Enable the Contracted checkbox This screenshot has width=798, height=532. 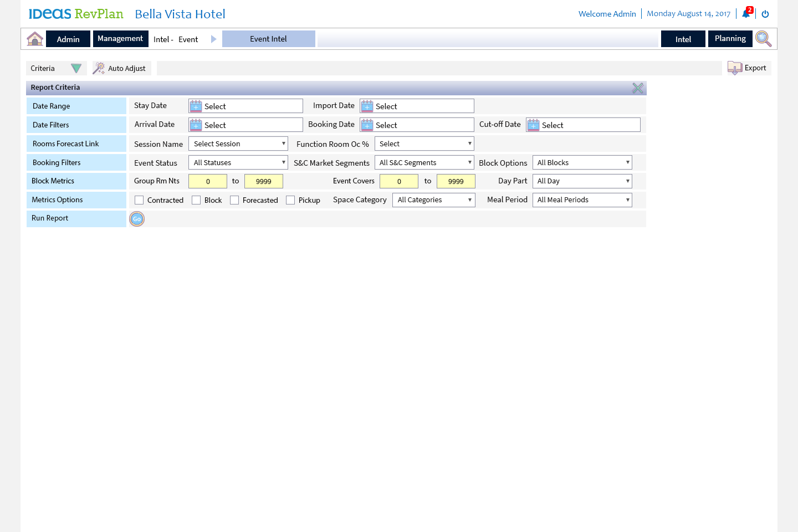(139, 200)
